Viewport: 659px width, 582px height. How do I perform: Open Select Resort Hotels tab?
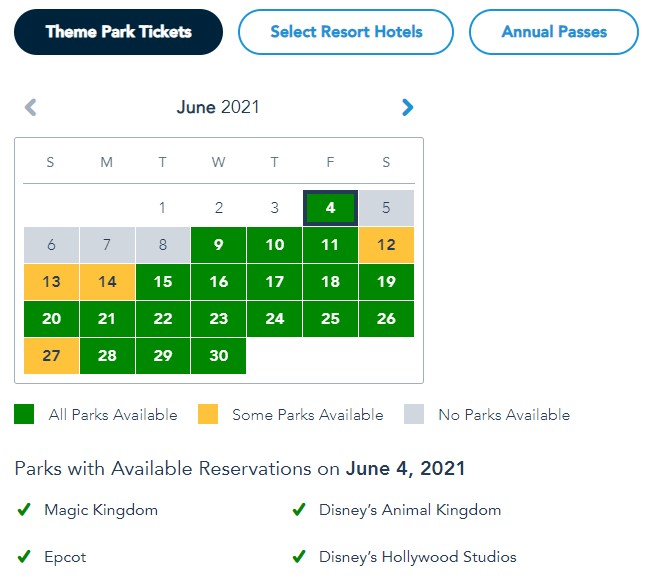346,32
